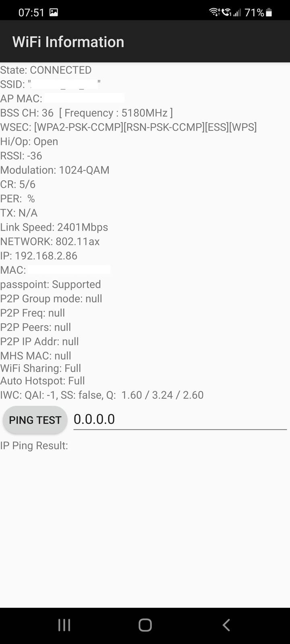Tap the PING TEST button

pyautogui.click(x=35, y=420)
